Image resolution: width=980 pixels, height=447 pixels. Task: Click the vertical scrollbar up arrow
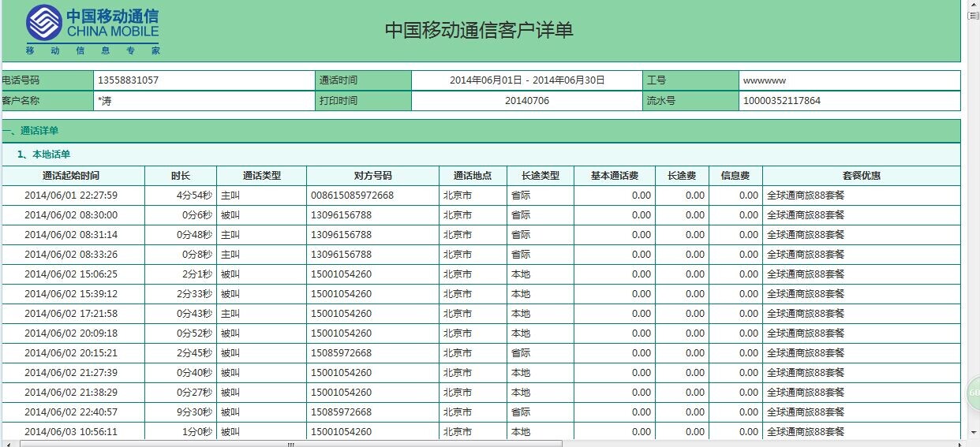pos(974,5)
